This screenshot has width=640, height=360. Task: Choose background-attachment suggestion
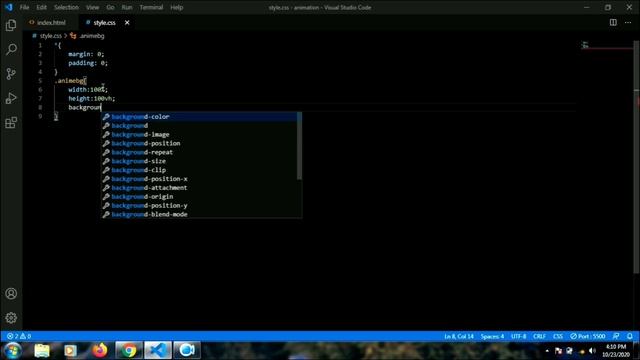(199, 188)
